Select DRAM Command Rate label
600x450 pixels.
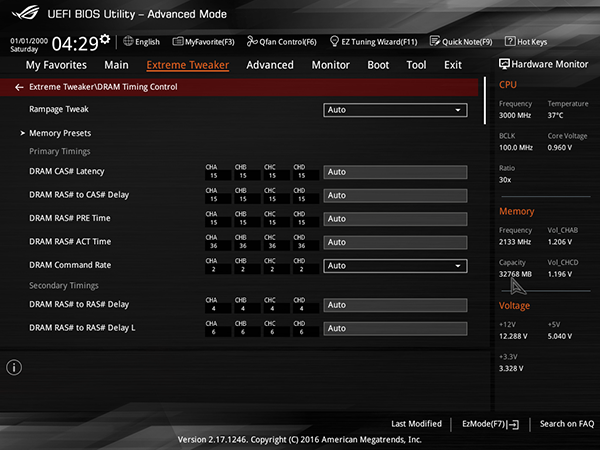tap(70, 265)
